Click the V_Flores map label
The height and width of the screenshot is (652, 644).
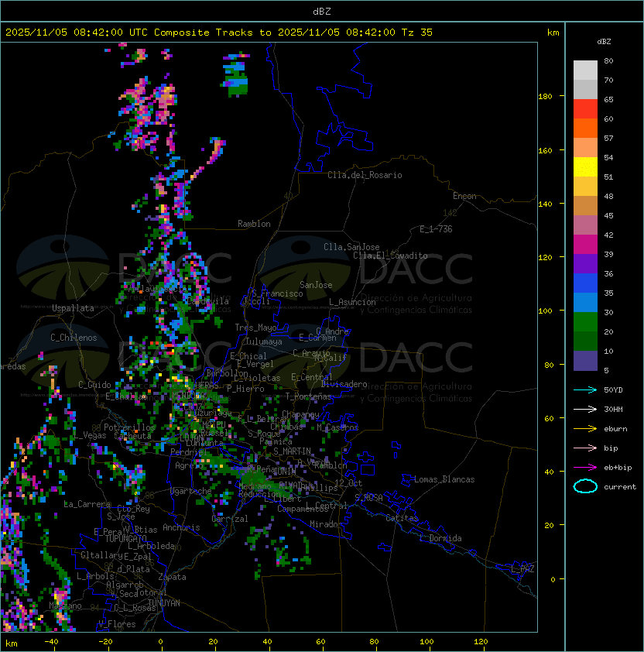[117, 624]
